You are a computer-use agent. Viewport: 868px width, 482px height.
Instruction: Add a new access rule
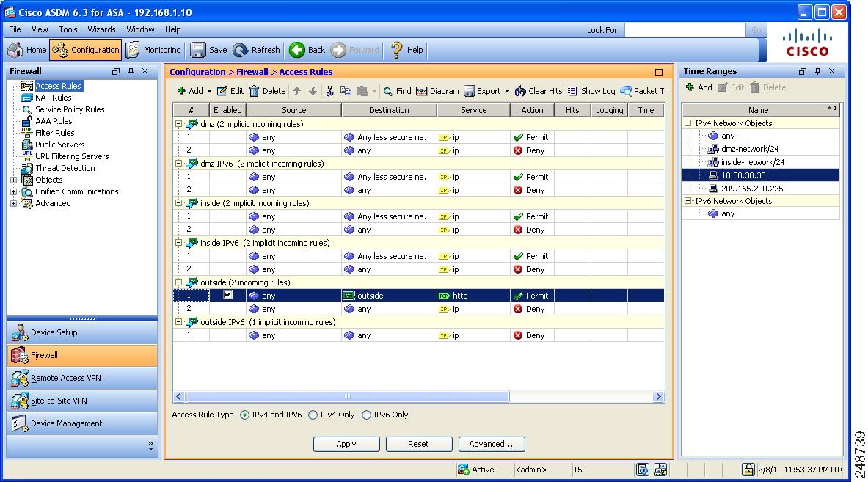click(190, 91)
